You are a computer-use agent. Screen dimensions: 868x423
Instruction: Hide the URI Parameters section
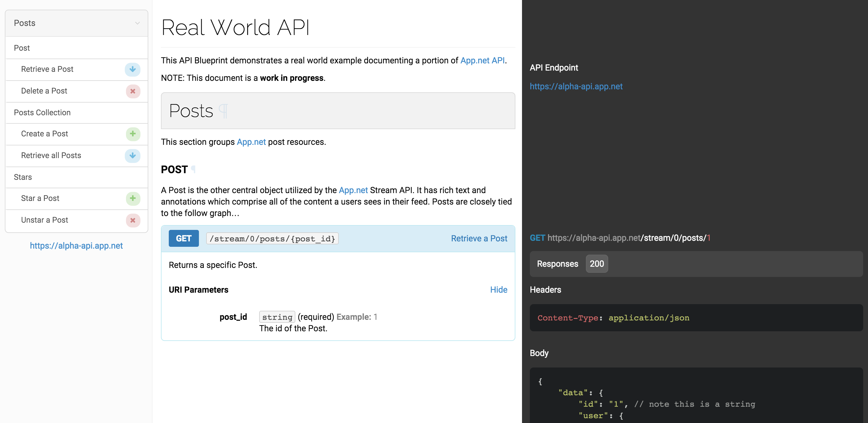[498, 290]
